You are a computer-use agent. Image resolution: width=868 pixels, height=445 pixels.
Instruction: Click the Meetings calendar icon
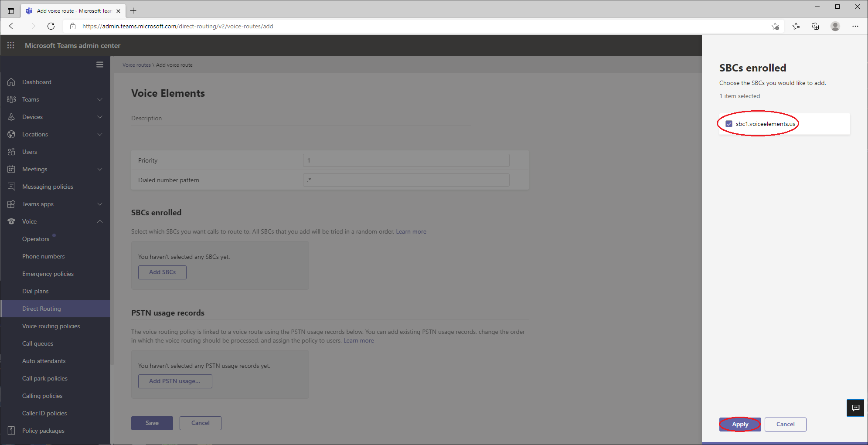coord(11,169)
